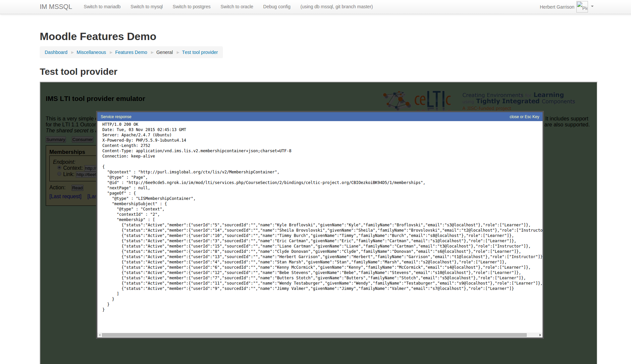Click the Eric Cartman membership row
631x364 pixels.
pos(319,241)
